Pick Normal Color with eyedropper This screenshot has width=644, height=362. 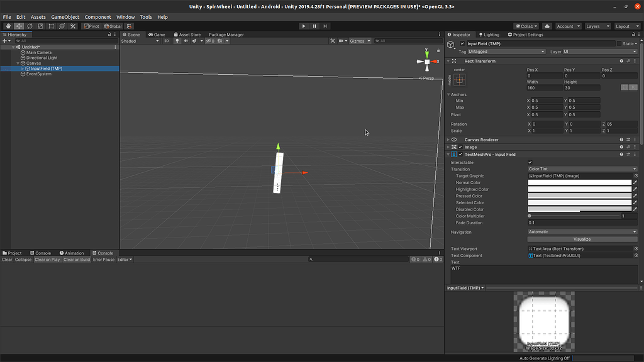point(635,183)
